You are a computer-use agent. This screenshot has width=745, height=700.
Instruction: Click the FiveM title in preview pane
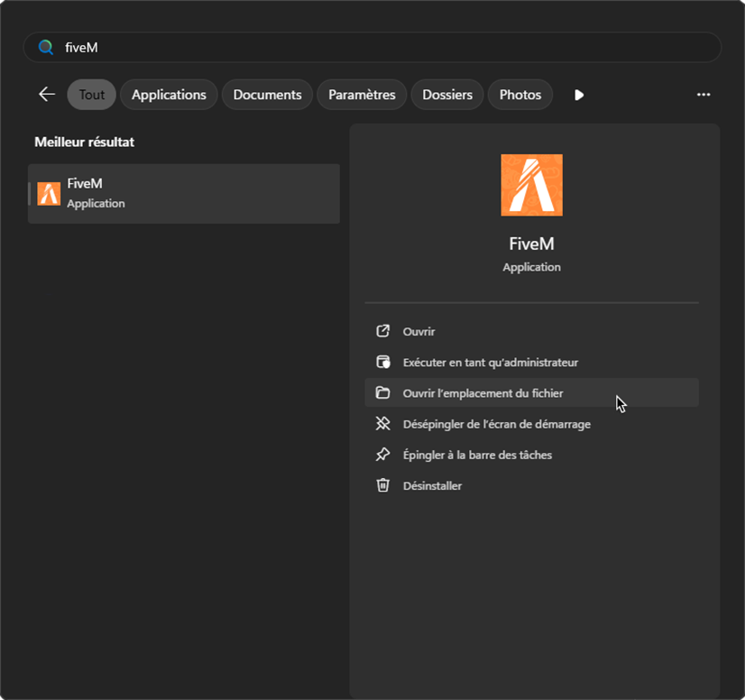[531, 244]
